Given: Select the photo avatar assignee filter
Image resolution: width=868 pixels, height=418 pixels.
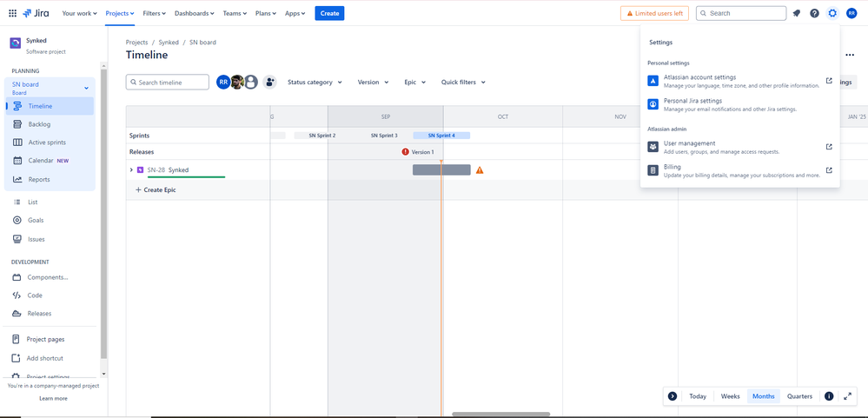Looking at the screenshot, I should coord(237,82).
